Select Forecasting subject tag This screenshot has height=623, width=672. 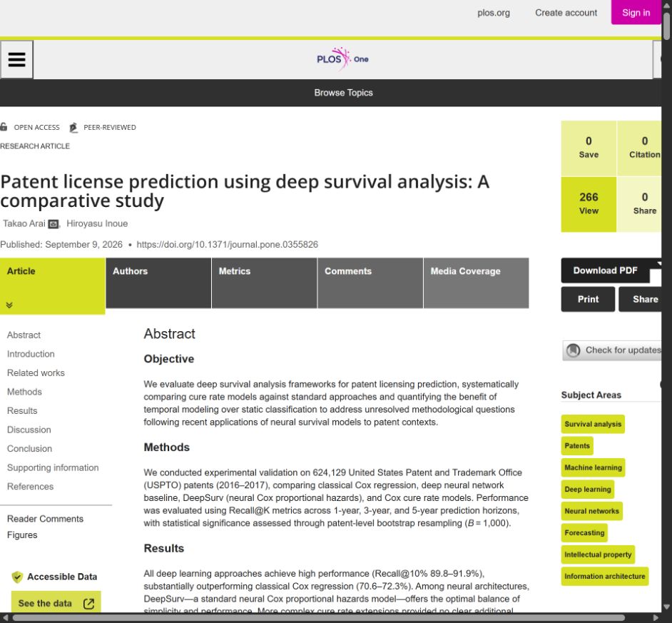tap(584, 533)
